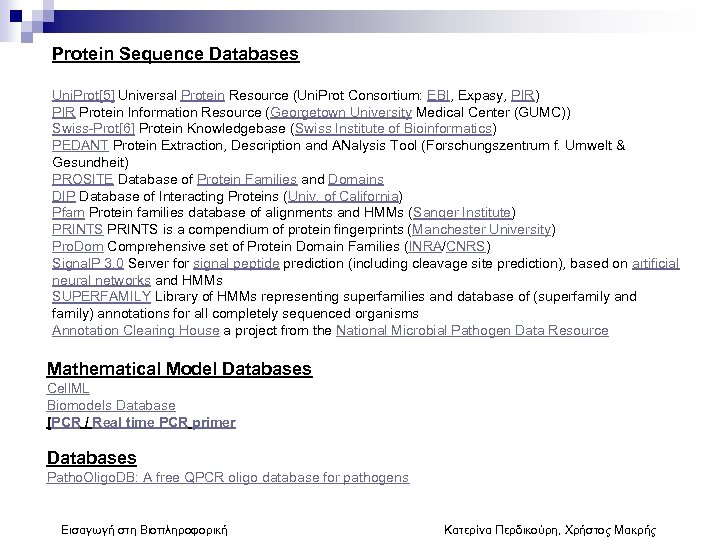720x540 pixels.
Task: Click the PEDANT database link
Action: pos(78,145)
